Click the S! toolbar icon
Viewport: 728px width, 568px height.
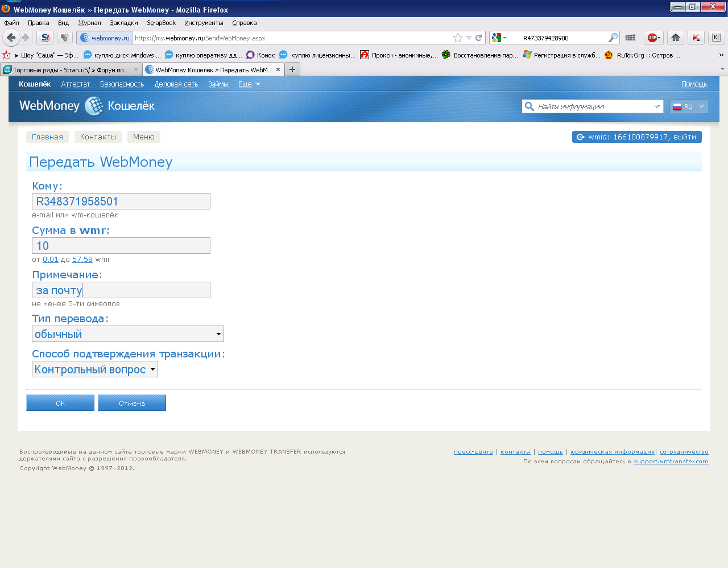pos(45,38)
